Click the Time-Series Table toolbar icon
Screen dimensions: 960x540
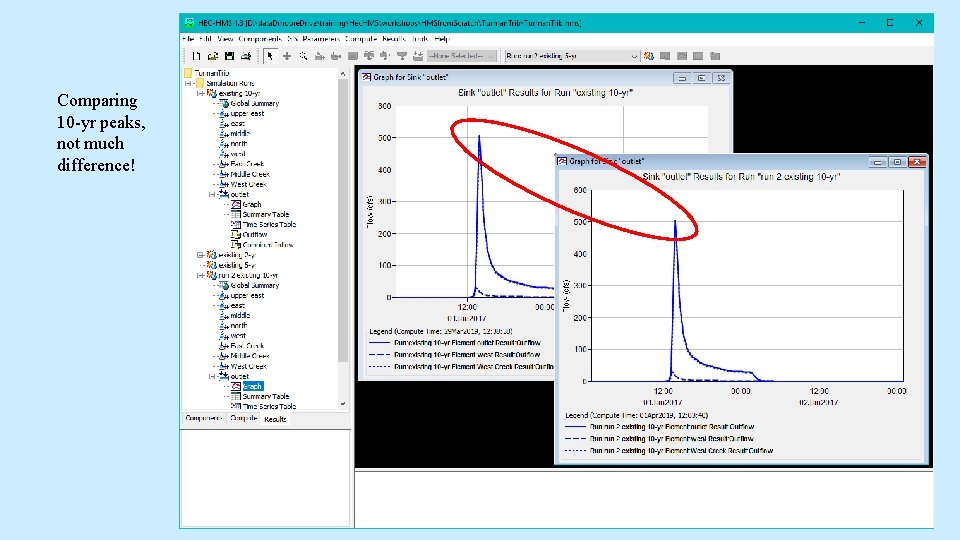714,56
